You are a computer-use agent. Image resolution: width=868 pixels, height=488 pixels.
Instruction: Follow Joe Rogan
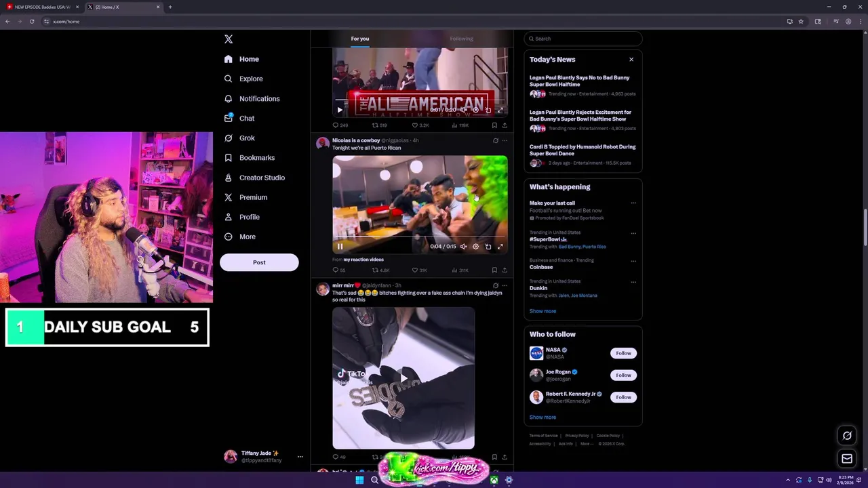tap(623, 375)
